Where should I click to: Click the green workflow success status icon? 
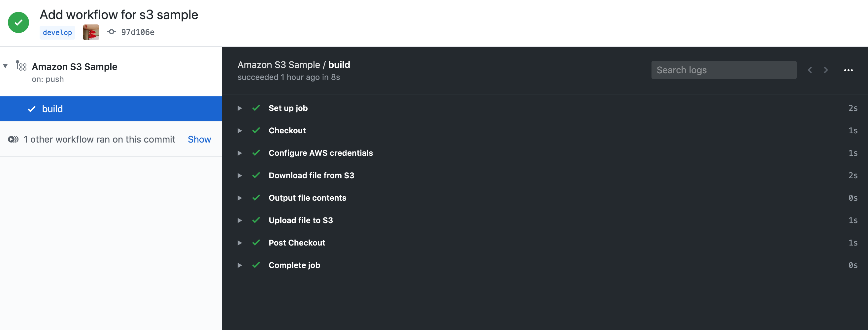point(18,22)
